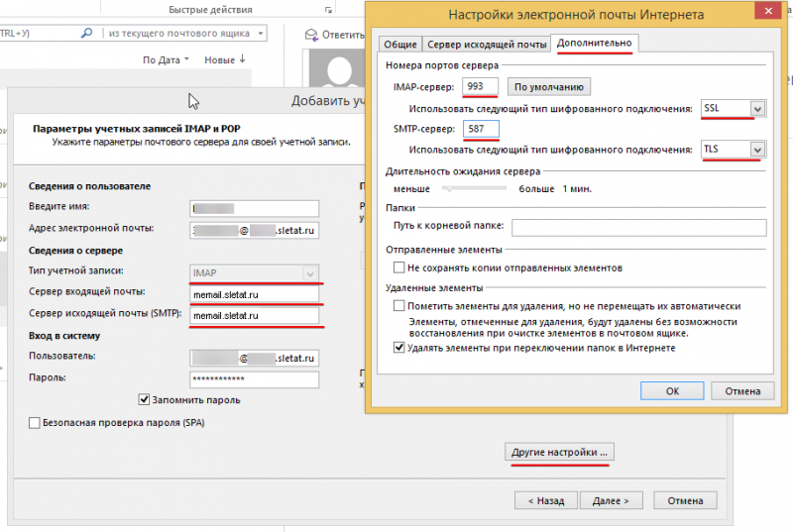Open the search scope mailbox dropdown

pos(261,34)
